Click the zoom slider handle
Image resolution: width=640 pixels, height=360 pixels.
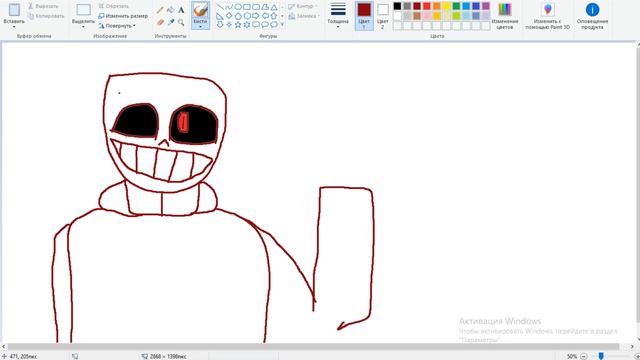(601, 356)
